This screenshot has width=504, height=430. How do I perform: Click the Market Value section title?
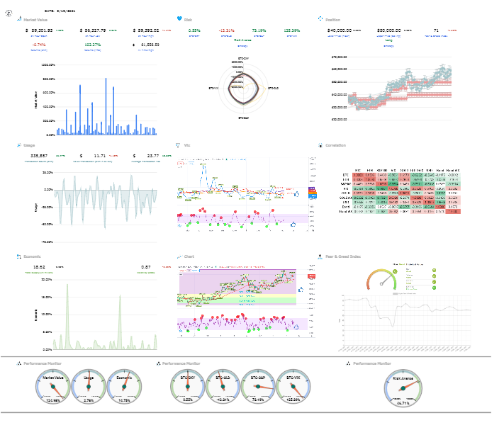35,20
